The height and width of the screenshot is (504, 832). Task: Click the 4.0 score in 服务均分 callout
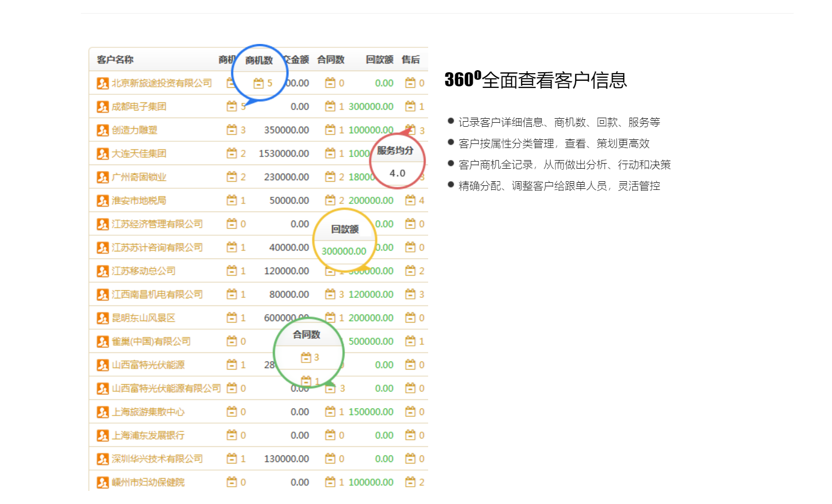397,173
